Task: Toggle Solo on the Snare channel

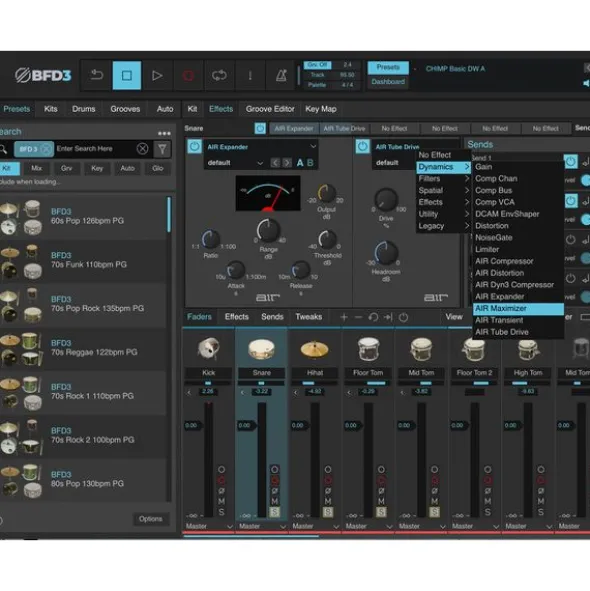Action: point(274,512)
